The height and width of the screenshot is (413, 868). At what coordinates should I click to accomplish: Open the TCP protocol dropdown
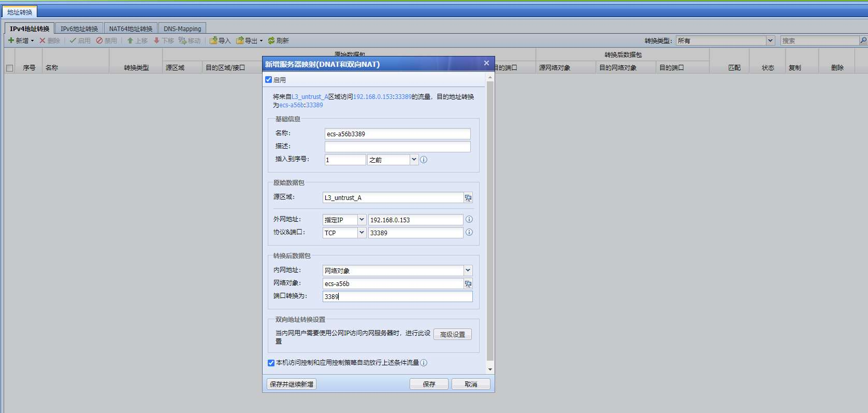tap(361, 233)
